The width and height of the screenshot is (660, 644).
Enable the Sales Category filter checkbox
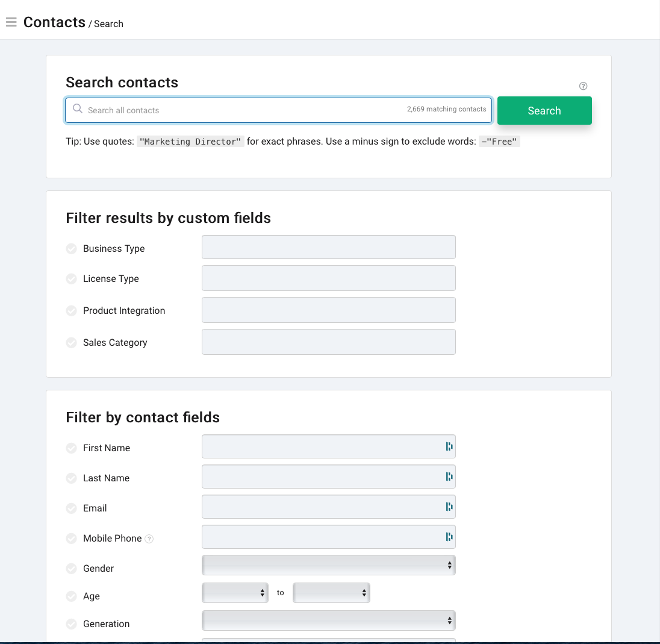click(x=72, y=342)
